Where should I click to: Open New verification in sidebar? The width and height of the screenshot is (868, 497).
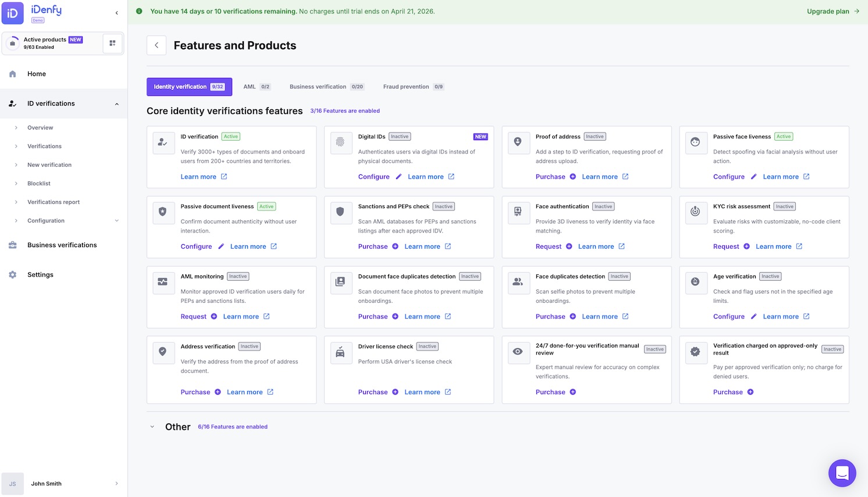point(49,165)
